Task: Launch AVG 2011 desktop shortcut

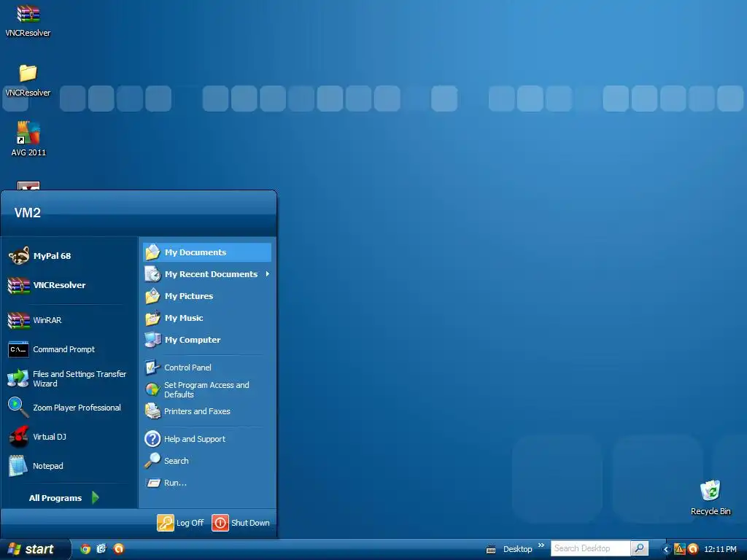Action: point(28,139)
